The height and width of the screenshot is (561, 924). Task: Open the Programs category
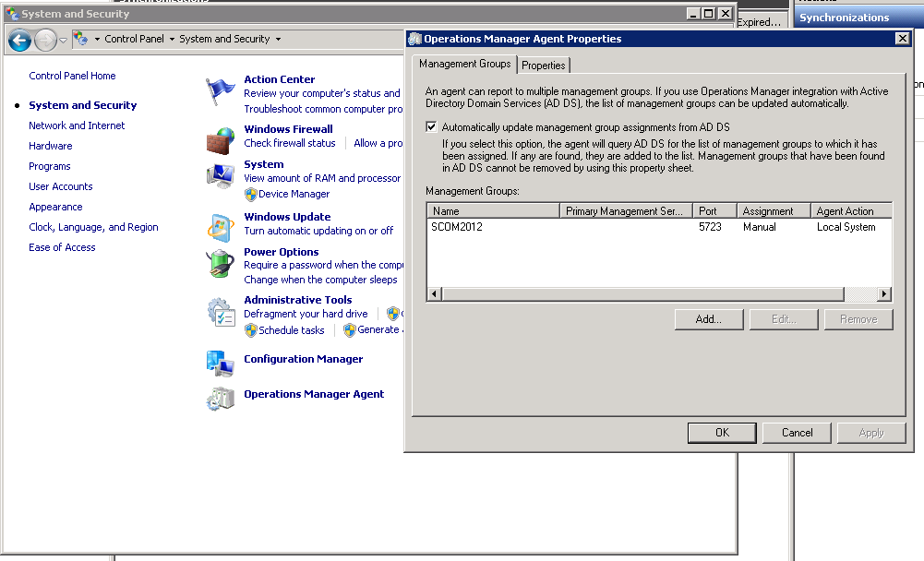50,166
